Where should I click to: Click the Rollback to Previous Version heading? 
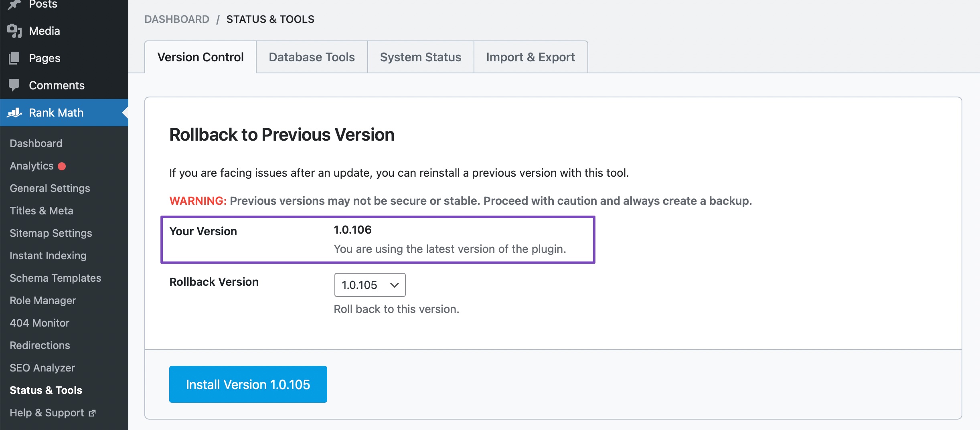(x=282, y=135)
